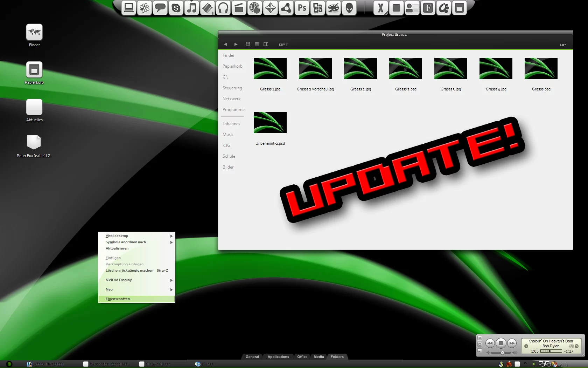Click the paint palette dock icon
This screenshot has width=588, height=368.
(x=334, y=8)
